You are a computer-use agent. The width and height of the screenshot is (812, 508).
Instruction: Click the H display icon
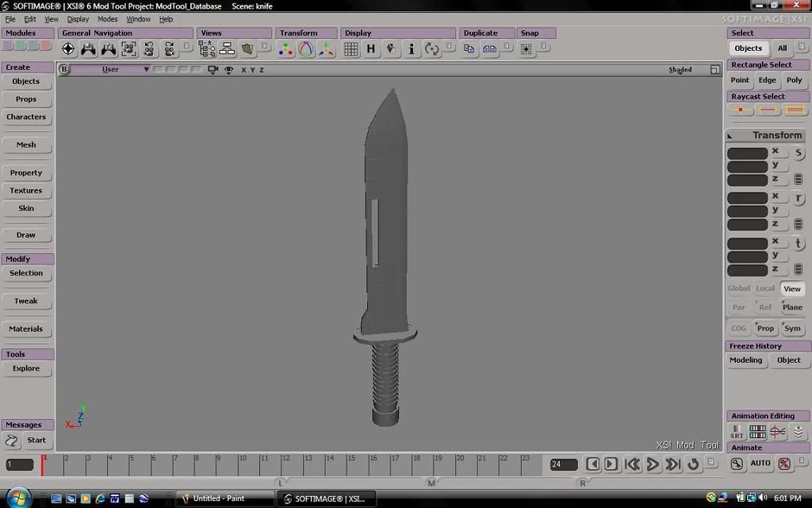(x=371, y=49)
